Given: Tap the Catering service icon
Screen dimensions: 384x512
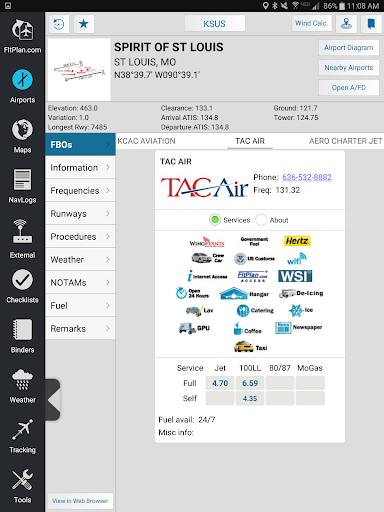Looking at the screenshot, I should 255,311.
